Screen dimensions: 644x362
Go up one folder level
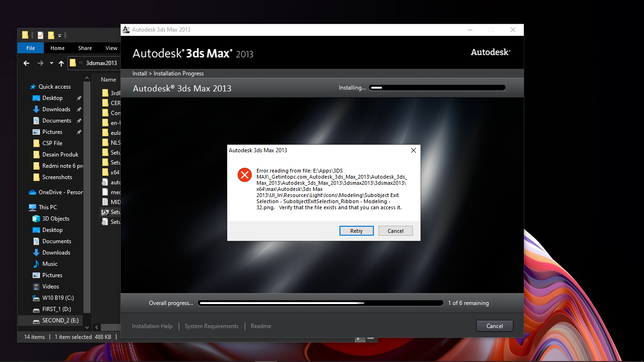tap(61, 63)
